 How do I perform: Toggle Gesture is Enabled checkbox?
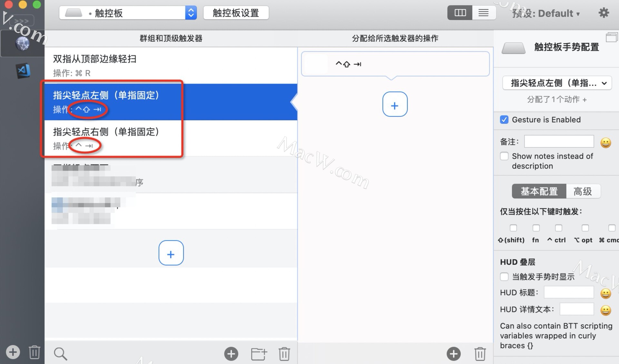[x=504, y=120]
